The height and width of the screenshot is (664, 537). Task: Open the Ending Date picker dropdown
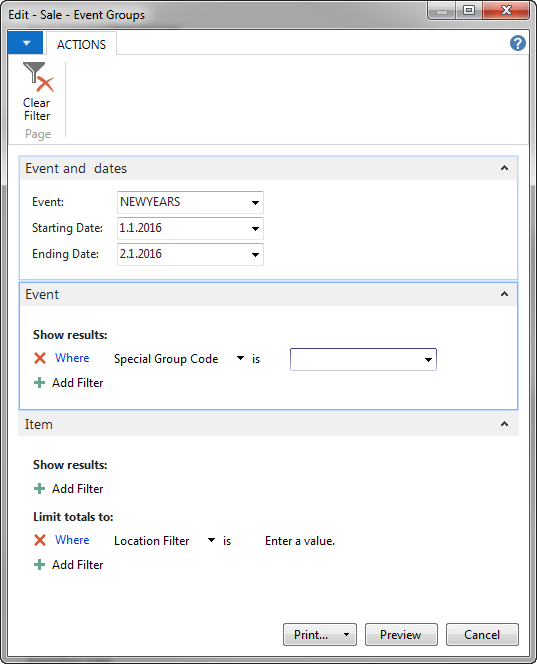pyautogui.click(x=255, y=255)
